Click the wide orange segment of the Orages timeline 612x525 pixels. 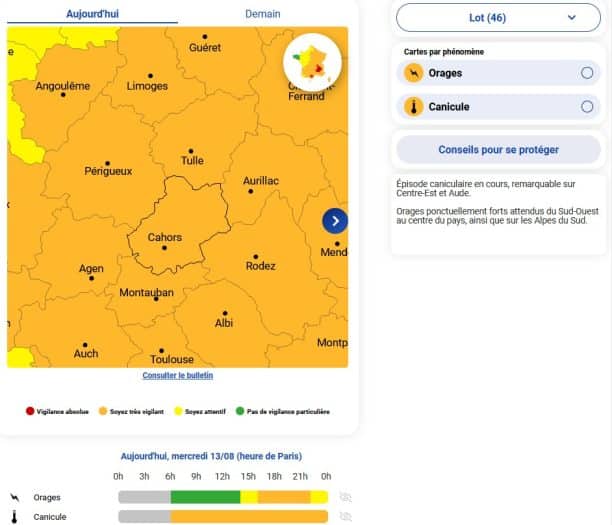pos(284,497)
